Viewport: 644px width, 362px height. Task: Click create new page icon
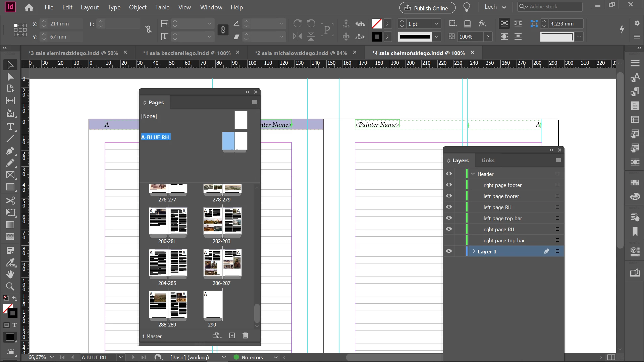232,336
